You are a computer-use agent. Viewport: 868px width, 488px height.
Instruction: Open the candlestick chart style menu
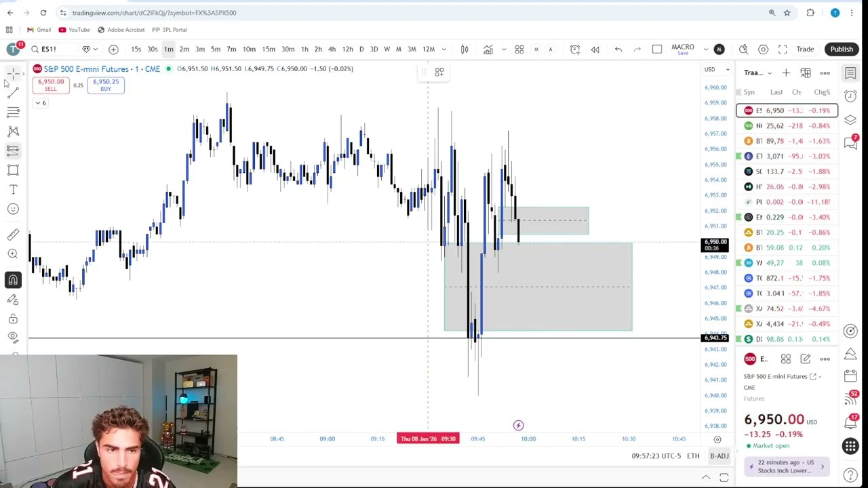[x=465, y=49]
